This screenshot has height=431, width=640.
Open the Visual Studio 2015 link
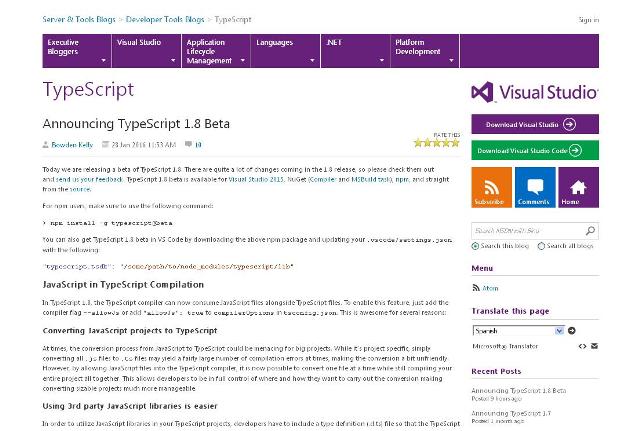pyautogui.click(x=256, y=179)
